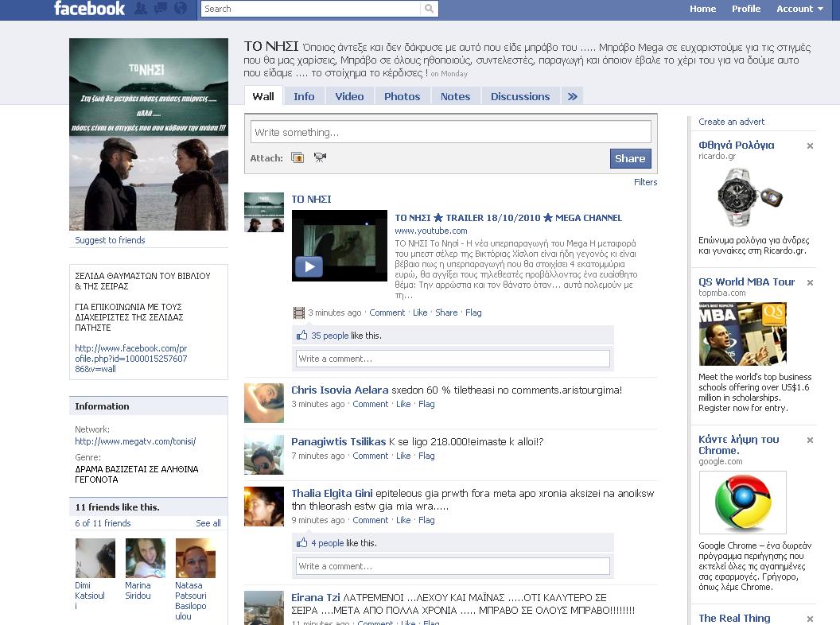
Task: Click the search magnifier button
Action: coord(430,9)
